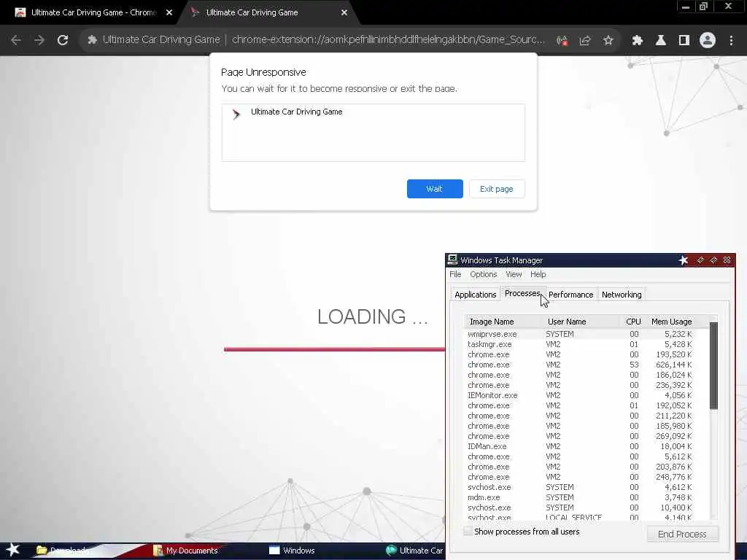Switch to the Processes tab

tap(522, 293)
